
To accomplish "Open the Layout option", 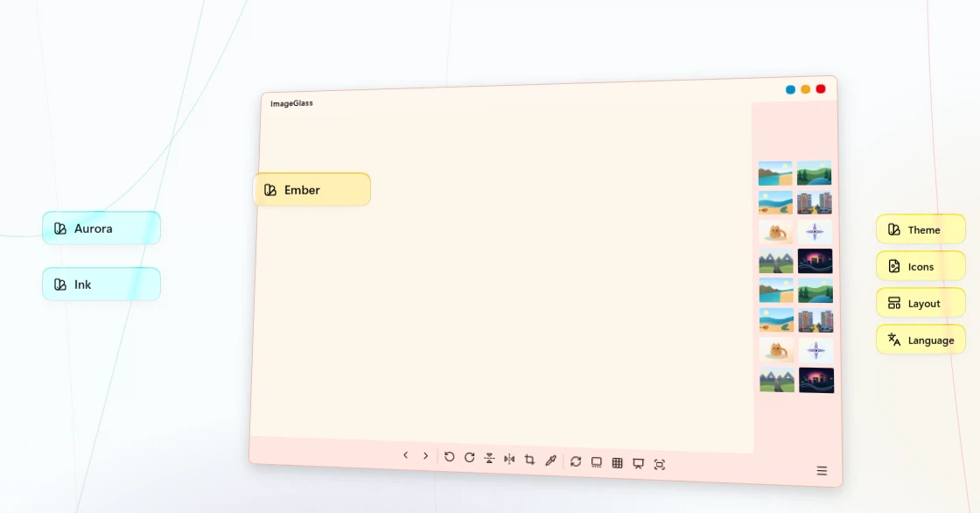I will (x=920, y=304).
